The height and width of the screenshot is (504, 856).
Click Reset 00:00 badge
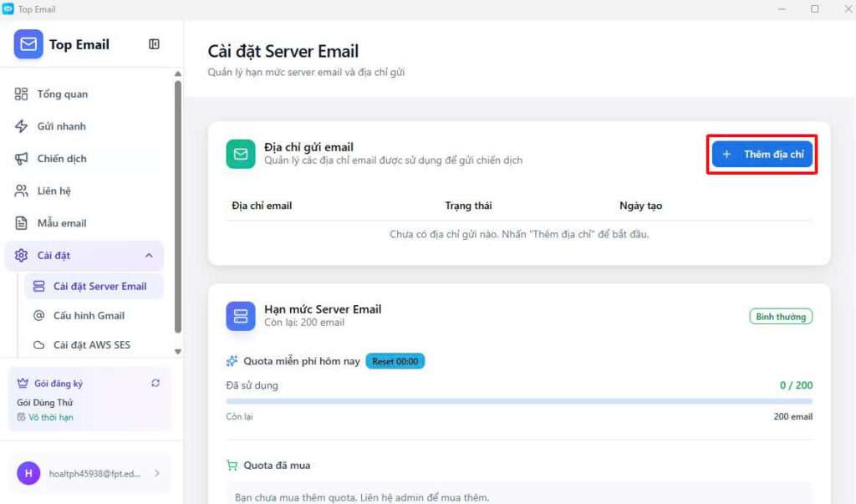coord(395,361)
